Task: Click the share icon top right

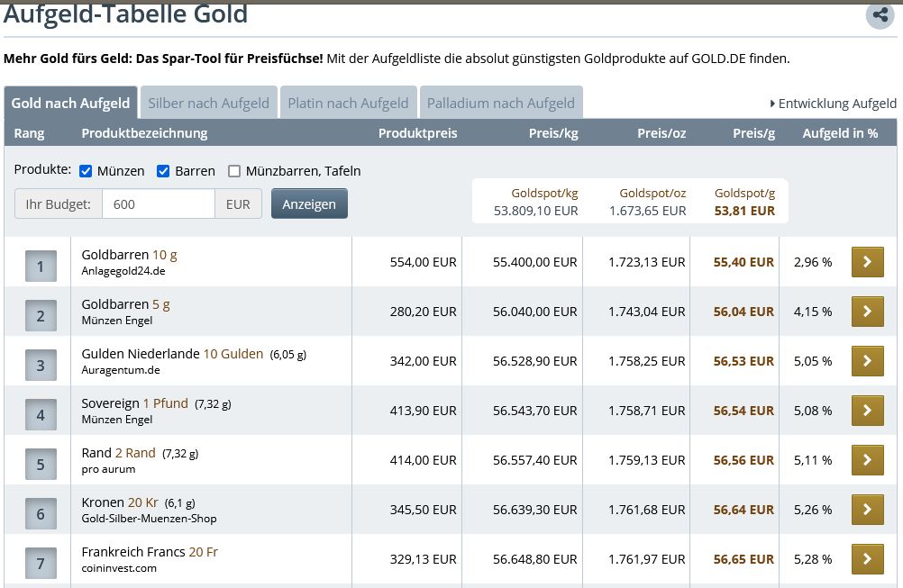Action: click(880, 14)
